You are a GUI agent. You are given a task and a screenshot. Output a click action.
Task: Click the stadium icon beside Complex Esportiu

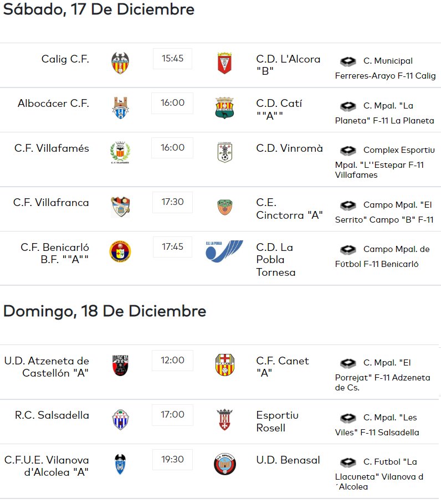point(348,150)
